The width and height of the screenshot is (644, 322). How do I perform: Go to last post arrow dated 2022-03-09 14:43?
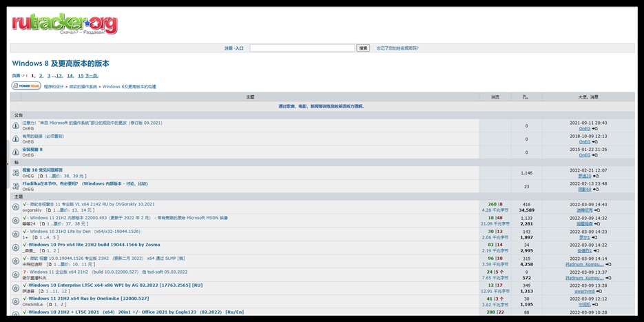597,210
